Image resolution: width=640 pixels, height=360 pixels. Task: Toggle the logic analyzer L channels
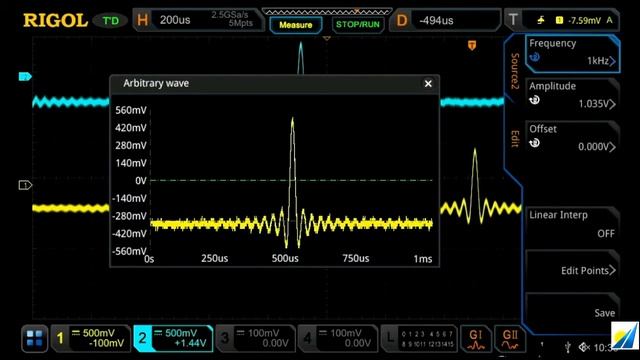click(419, 339)
